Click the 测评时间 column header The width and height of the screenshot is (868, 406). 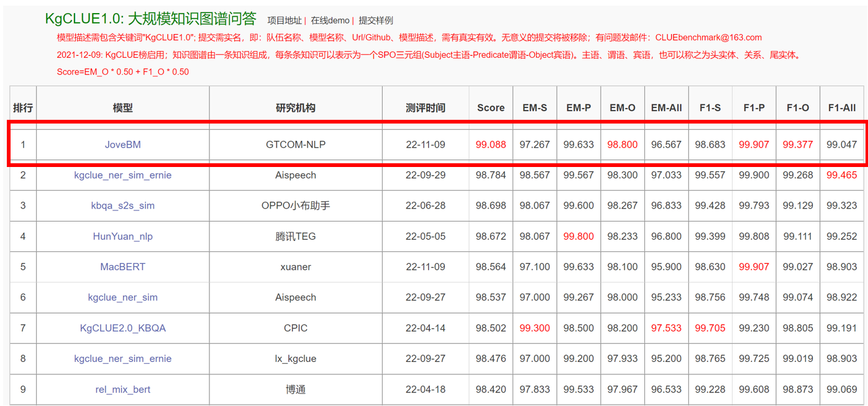(425, 107)
